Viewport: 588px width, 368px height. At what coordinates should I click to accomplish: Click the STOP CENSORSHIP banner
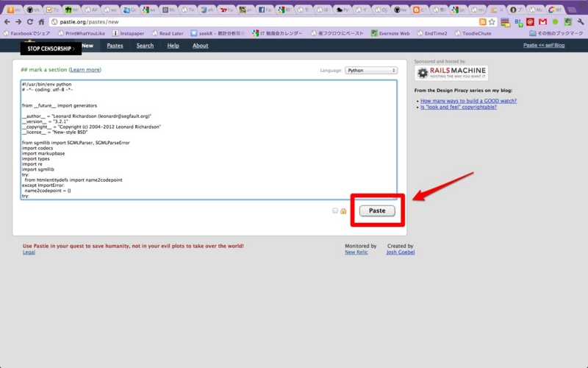(x=51, y=49)
